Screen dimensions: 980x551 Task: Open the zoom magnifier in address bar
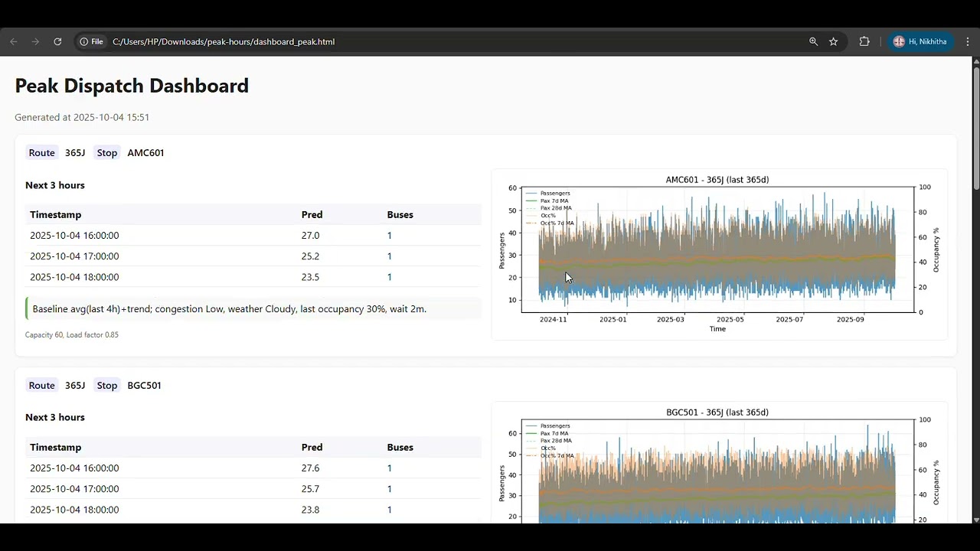(814, 41)
